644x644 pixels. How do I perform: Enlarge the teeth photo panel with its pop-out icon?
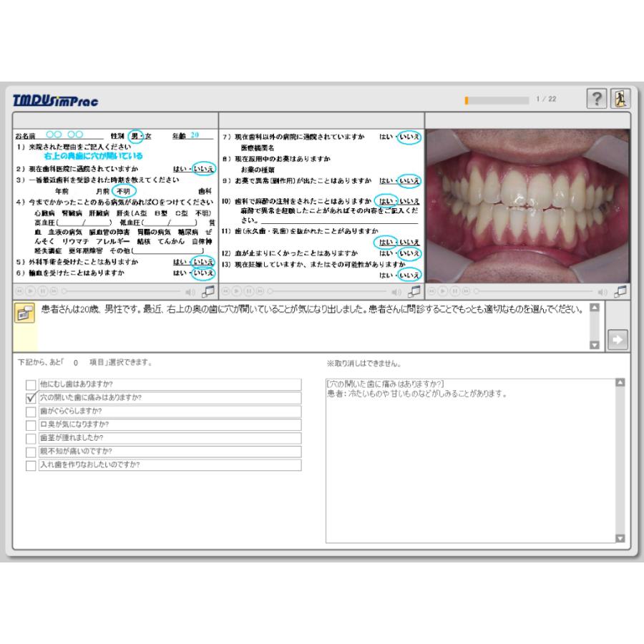620,292
